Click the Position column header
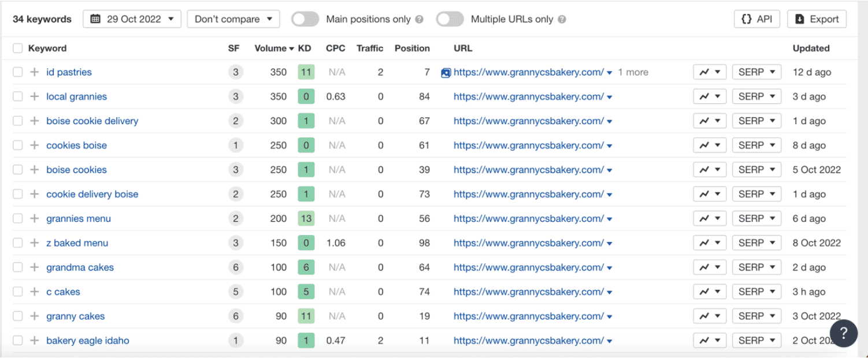 pos(412,49)
